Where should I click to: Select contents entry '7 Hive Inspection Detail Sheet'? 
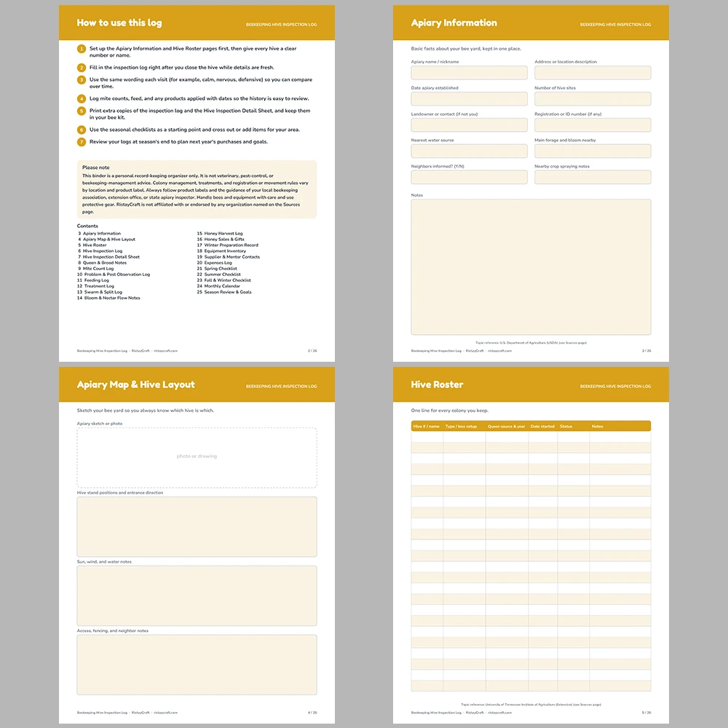108,257
